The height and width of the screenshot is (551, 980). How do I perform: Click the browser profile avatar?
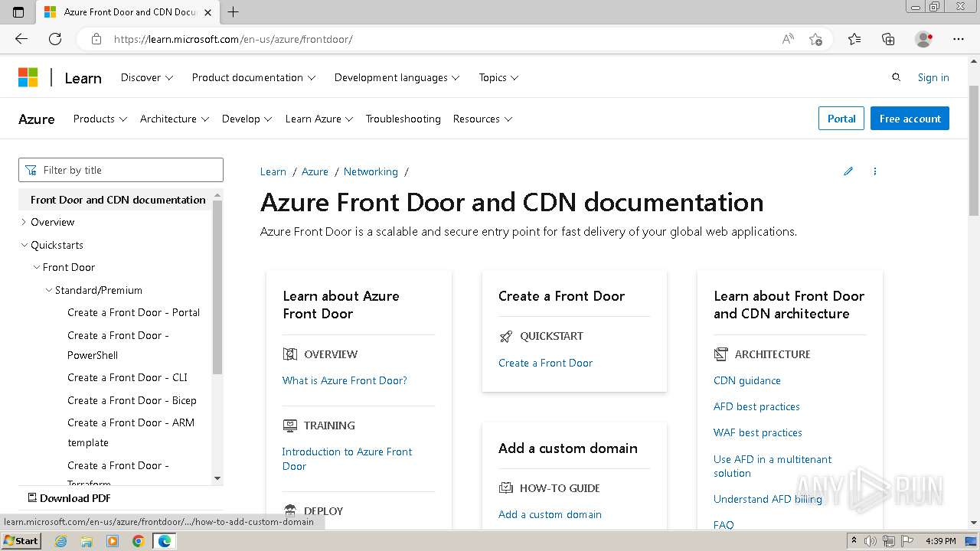click(924, 39)
